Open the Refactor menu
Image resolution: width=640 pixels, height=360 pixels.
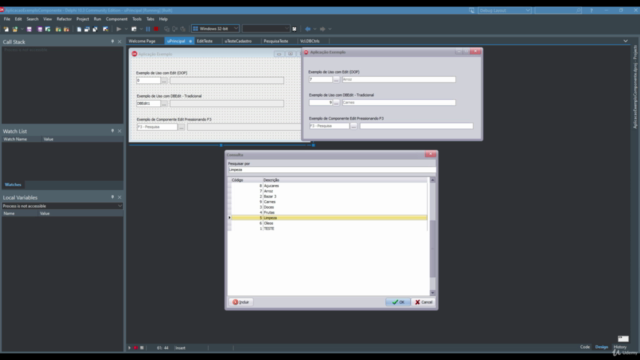[x=64, y=19]
